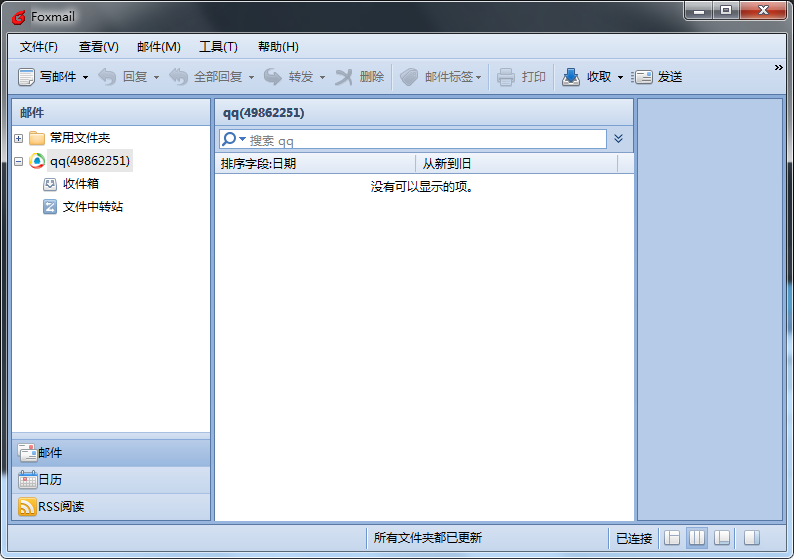
Task: Click the Foxmail logo in title bar
Action: pos(19,17)
